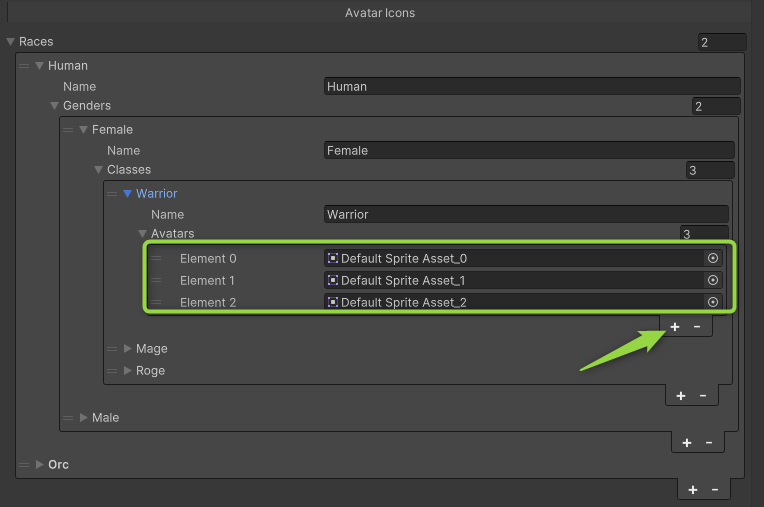Click the Warrior name text field
This screenshot has height=507, width=764.
526,214
